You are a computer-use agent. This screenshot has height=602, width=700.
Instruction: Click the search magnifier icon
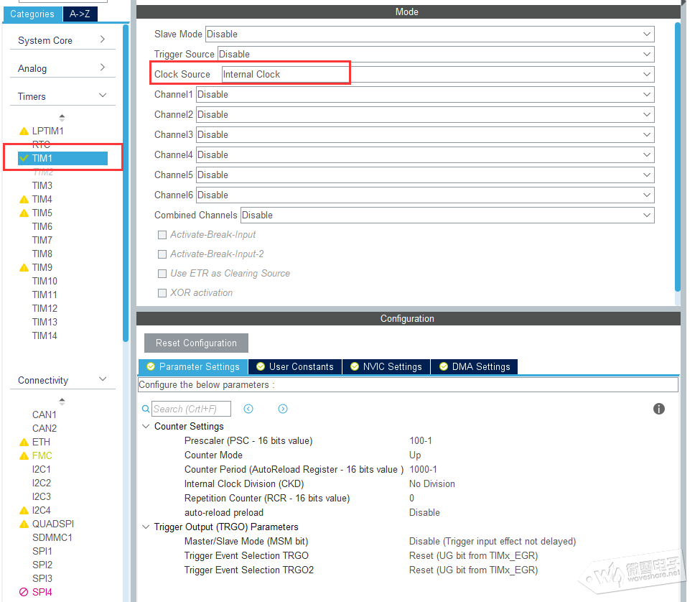coord(146,409)
